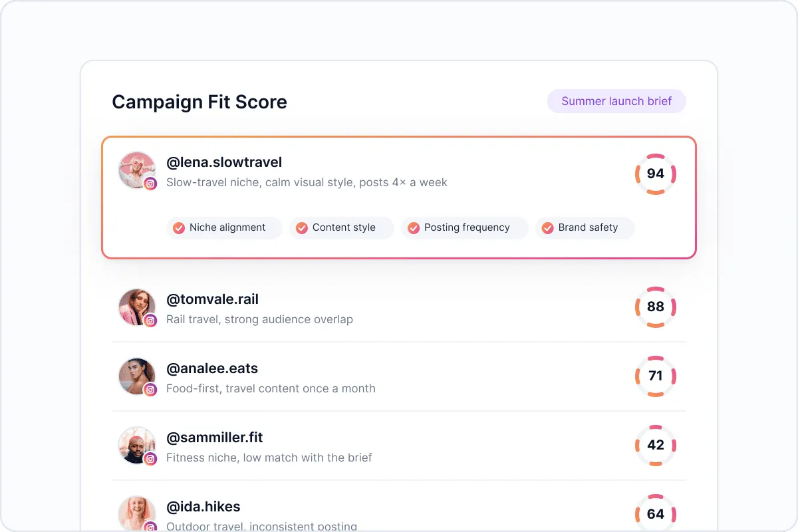This screenshot has width=798, height=532.
Task: View the 42 fit score ring
Action: pos(656,445)
